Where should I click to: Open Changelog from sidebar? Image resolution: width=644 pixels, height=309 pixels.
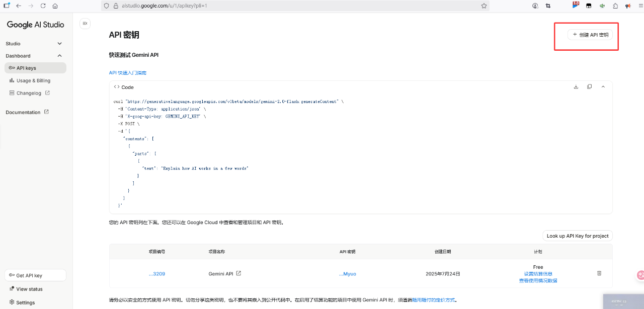pos(30,93)
